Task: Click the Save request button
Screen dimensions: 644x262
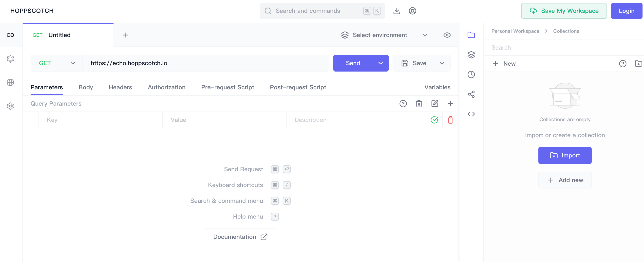Action: 414,63
